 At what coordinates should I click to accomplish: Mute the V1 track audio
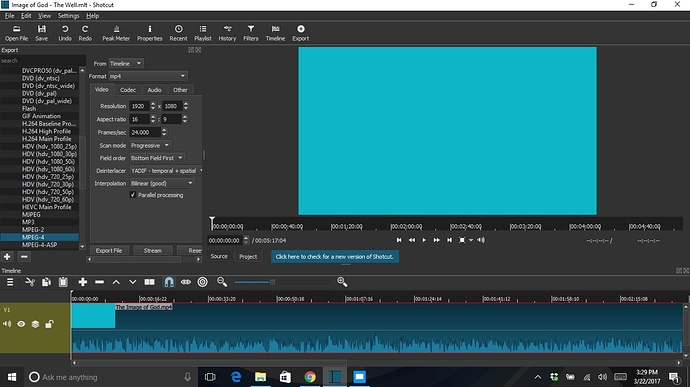tap(7, 324)
